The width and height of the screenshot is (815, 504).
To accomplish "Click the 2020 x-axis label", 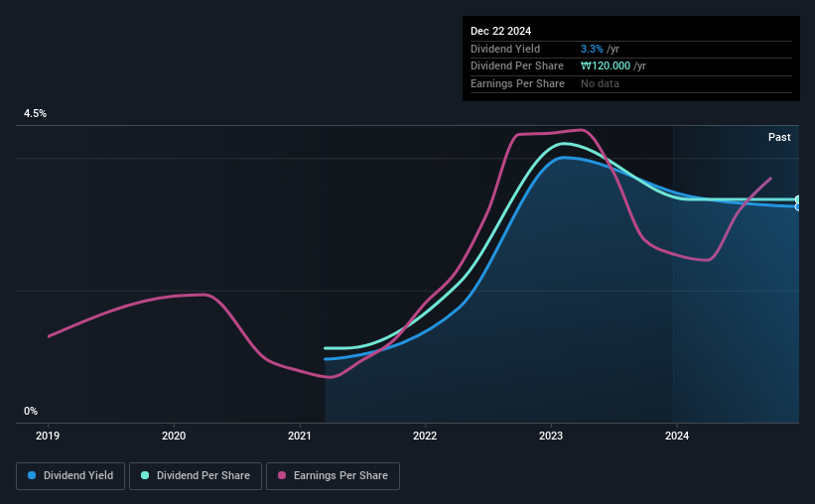I will pos(174,436).
